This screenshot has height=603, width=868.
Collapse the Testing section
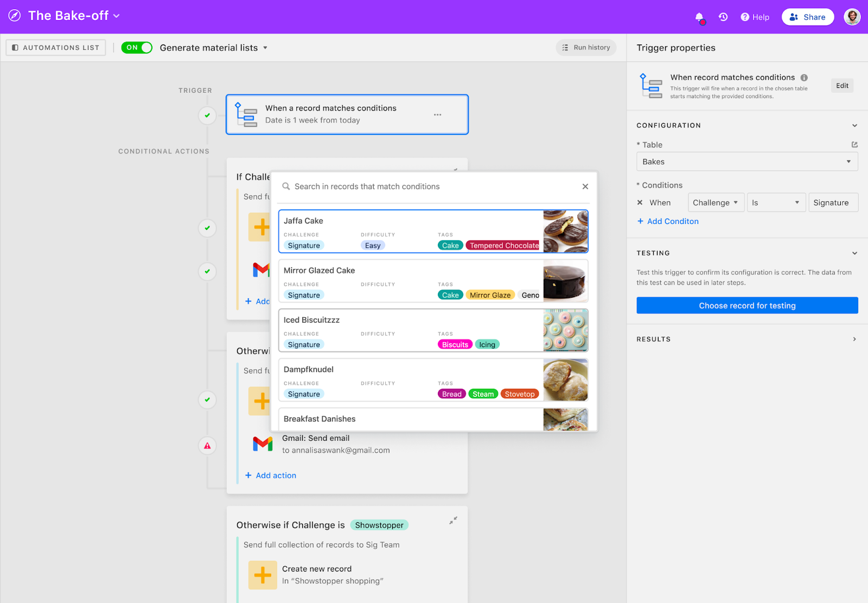click(x=854, y=253)
